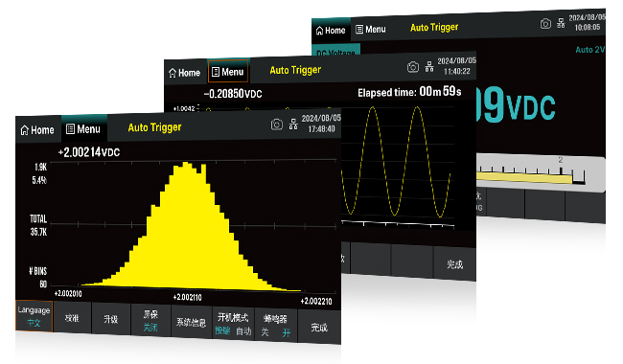Viewport: 623px width, 364px height.
Task: Open the highlighted Menu on the trend chart screen
Action: 228,72
